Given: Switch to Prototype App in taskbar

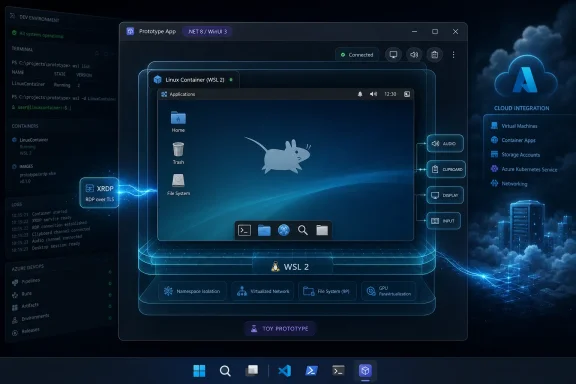Looking at the screenshot, I should click(x=365, y=371).
